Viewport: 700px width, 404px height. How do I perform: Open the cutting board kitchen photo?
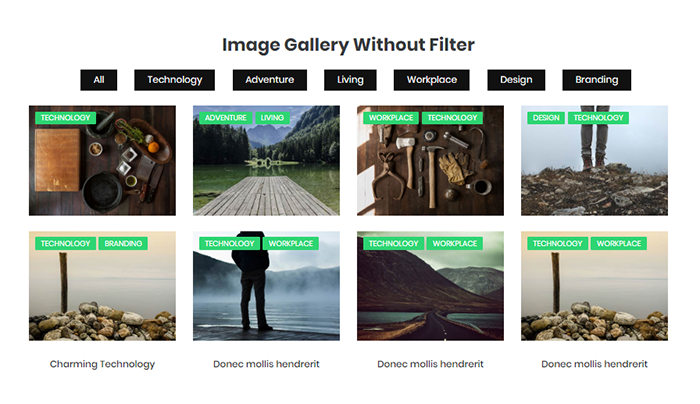102,170
